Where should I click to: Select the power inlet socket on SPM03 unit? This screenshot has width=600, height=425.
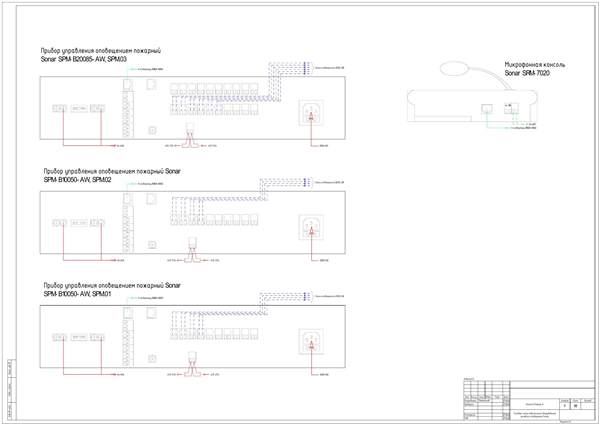(x=311, y=112)
